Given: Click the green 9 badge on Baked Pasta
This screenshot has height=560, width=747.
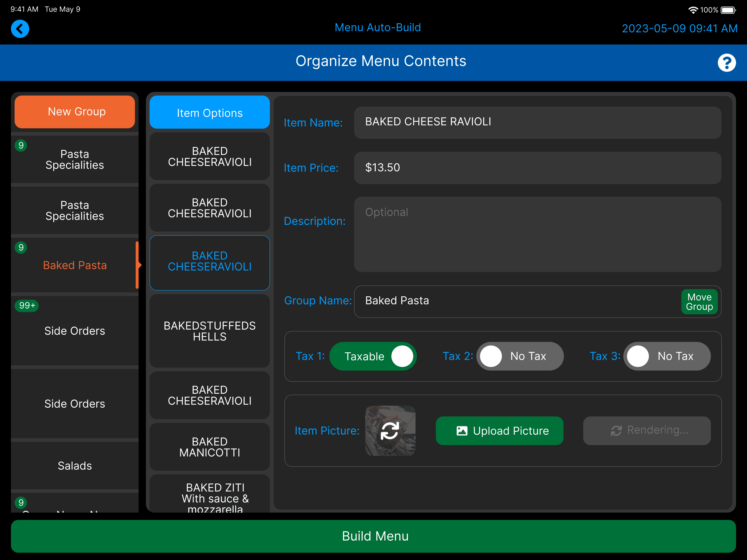Looking at the screenshot, I should tap(21, 247).
